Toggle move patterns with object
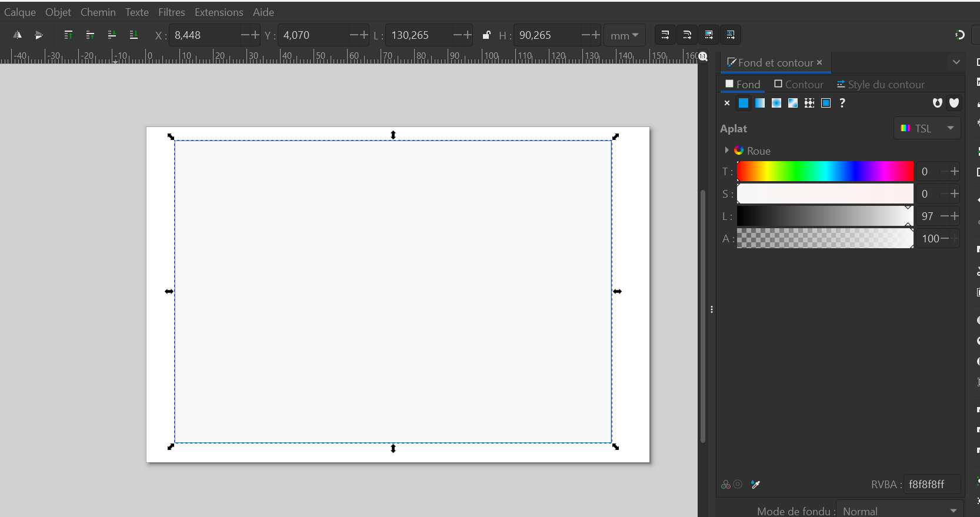 point(731,35)
